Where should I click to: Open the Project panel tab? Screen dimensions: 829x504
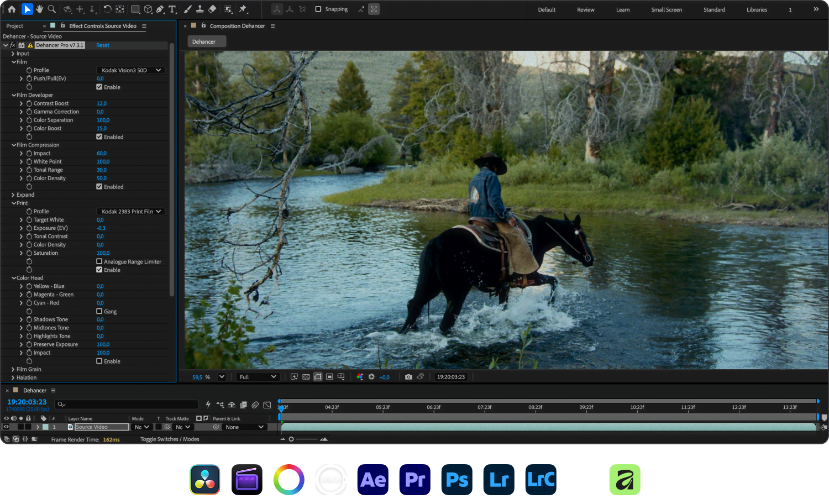(x=15, y=26)
